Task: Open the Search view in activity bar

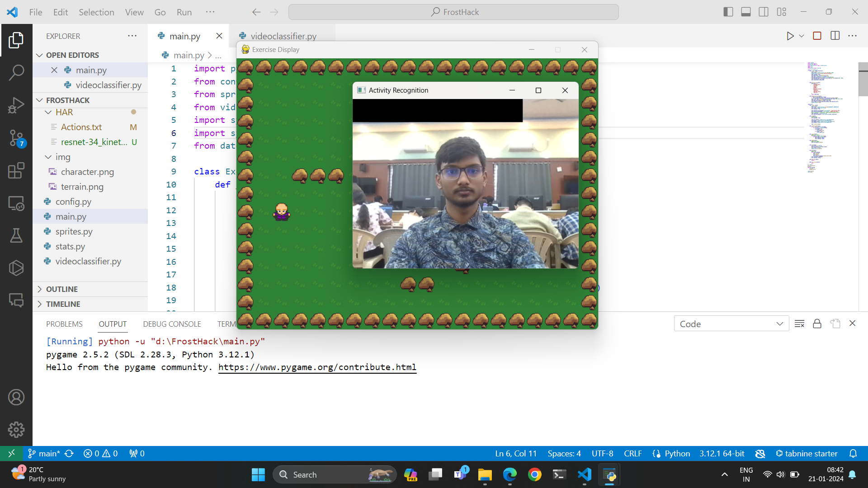Action: tap(16, 72)
